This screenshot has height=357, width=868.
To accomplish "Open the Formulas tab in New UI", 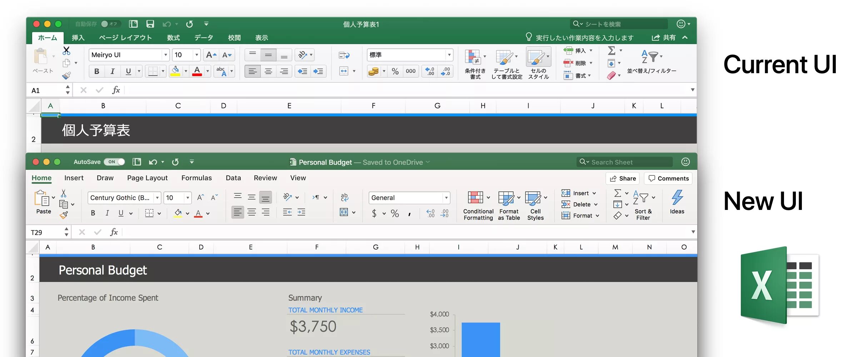I will pyautogui.click(x=196, y=178).
